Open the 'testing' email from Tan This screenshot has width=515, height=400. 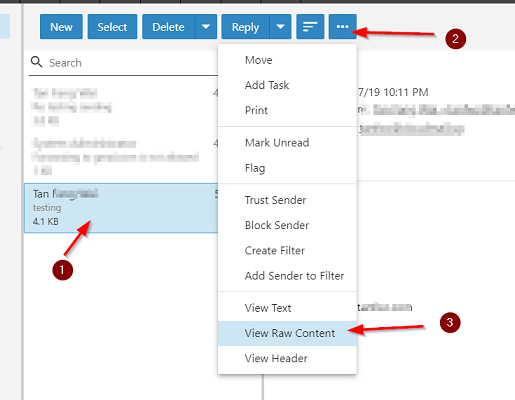(x=121, y=208)
